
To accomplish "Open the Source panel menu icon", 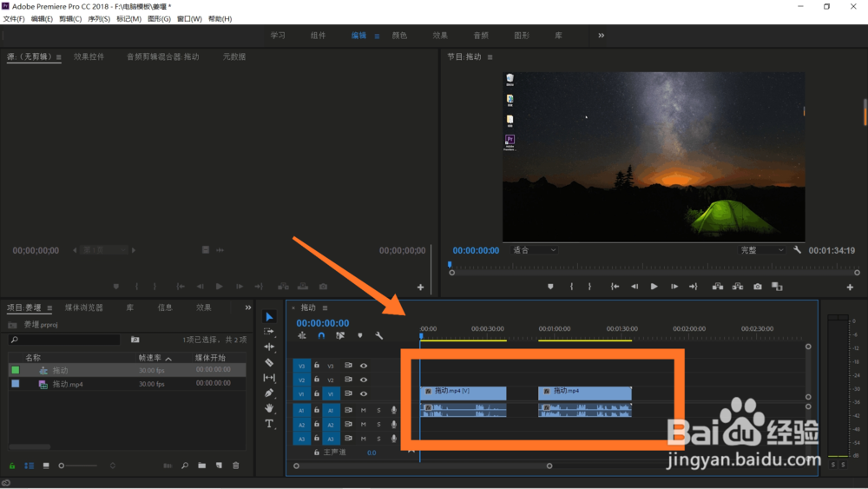I will point(59,57).
